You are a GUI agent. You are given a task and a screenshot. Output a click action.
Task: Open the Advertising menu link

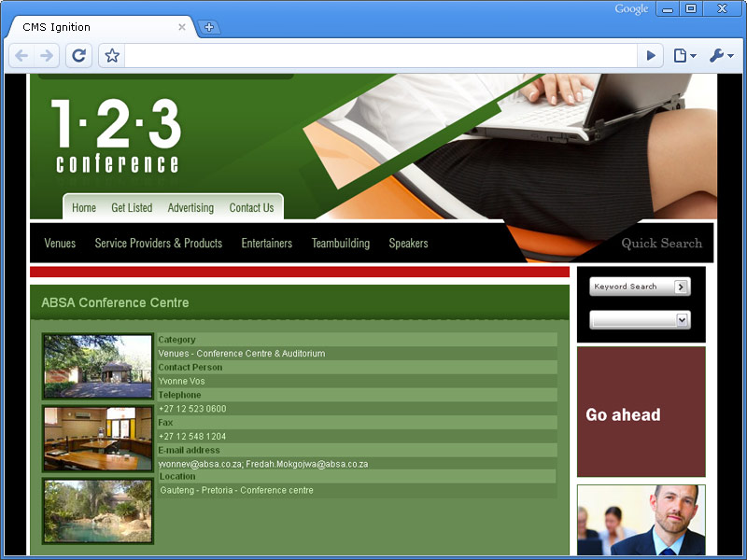pyautogui.click(x=190, y=207)
